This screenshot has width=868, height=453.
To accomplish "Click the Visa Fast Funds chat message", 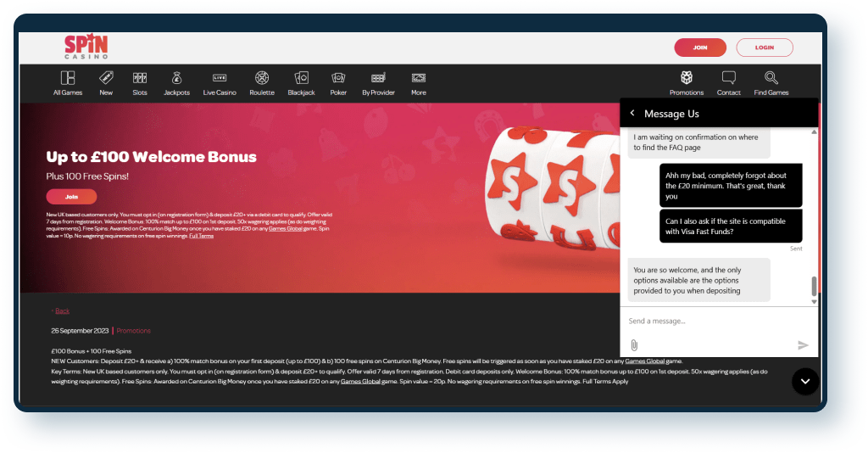I will tap(731, 226).
